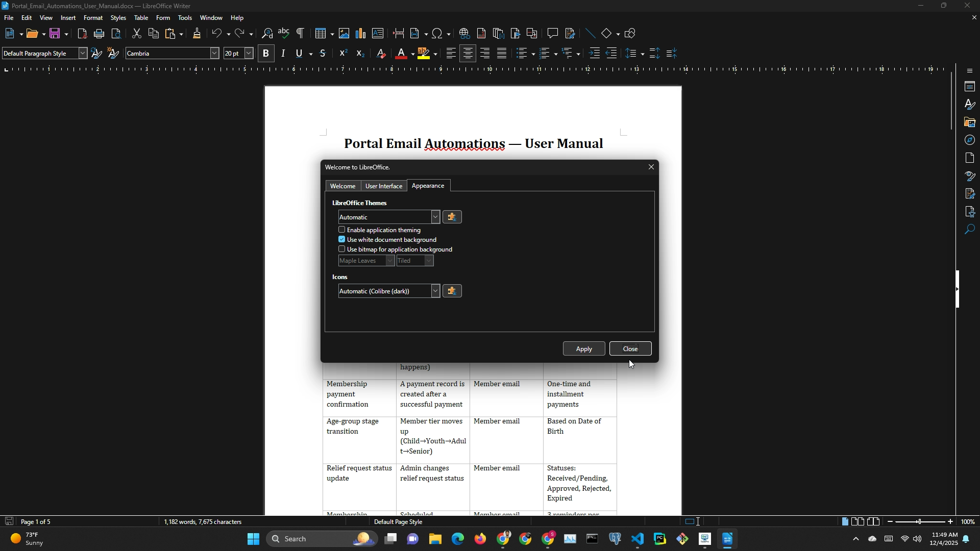The height and width of the screenshot is (551, 980).
Task: Click the Insert Comment icon
Action: (x=553, y=34)
